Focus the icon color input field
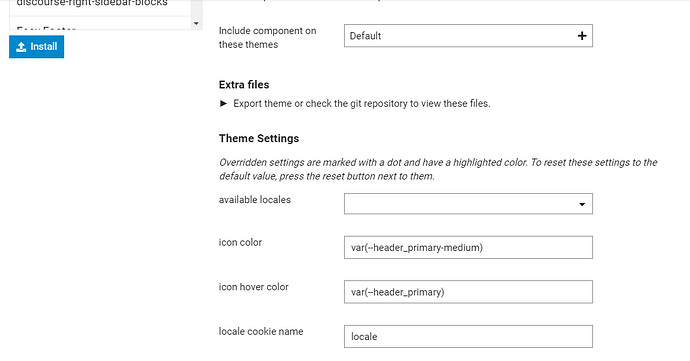Screen dimensions: 690x361 [468, 247]
